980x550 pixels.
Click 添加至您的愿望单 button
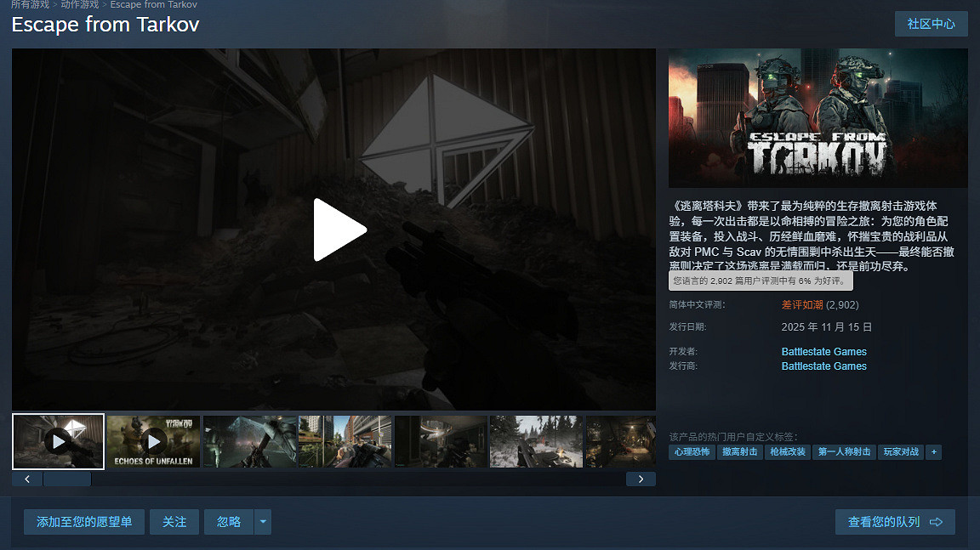pos(83,522)
